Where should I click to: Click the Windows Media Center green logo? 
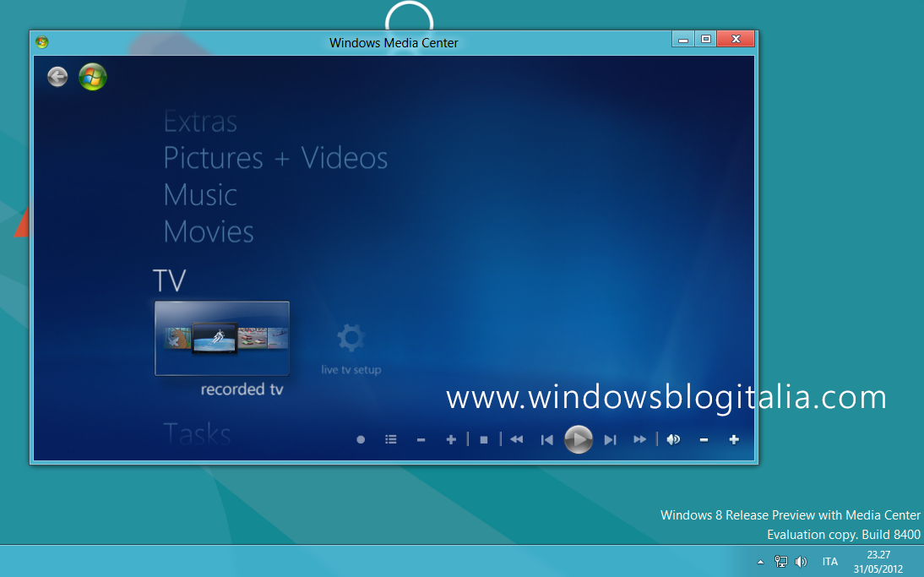[92, 77]
